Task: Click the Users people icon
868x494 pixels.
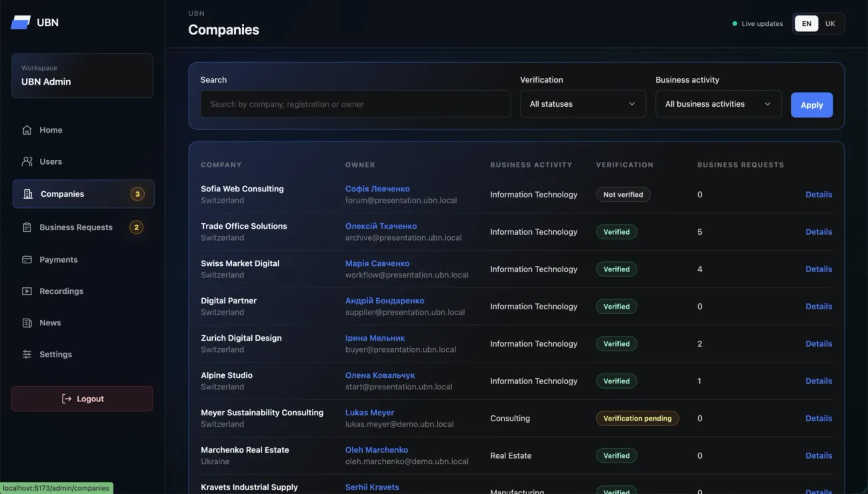Action: pos(27,161)
